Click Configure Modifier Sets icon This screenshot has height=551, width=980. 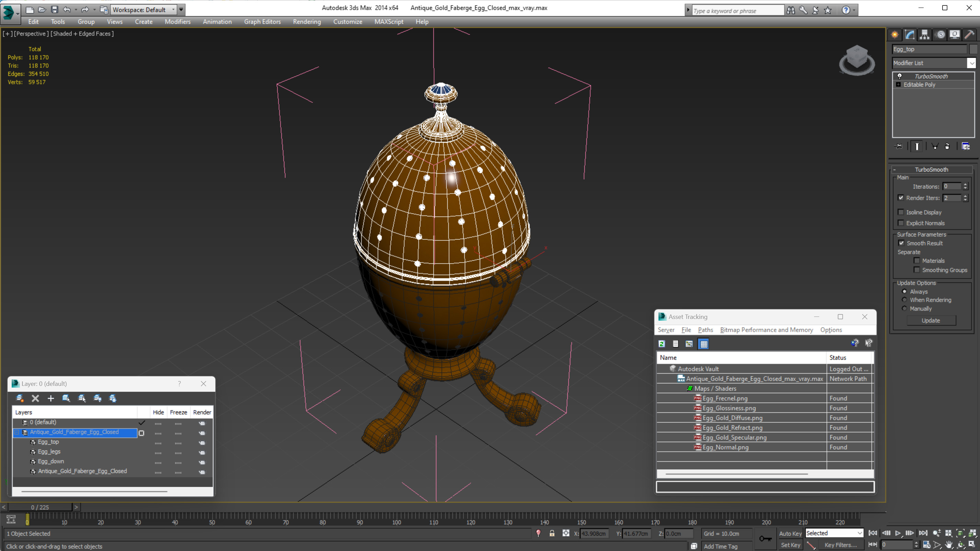(x=966, y=146)
